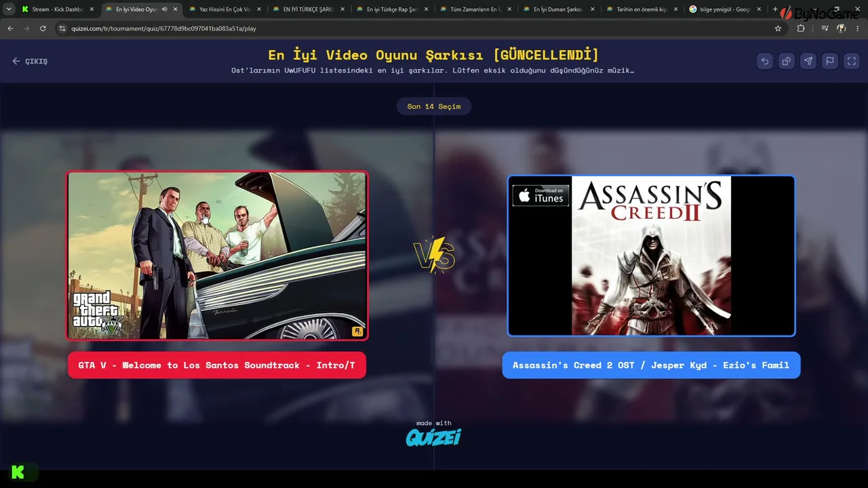Click the Ost'larımın UwUFUFU description text
Screen dimensions: 868x488
(433, 70)
